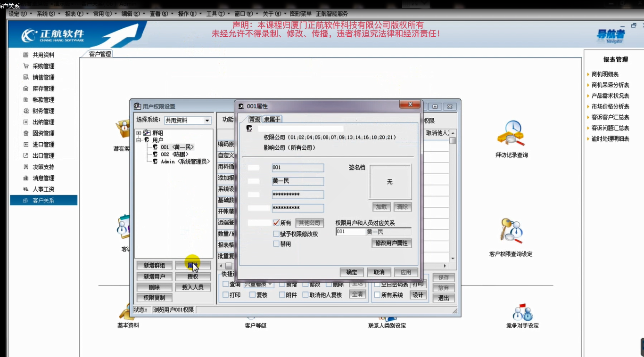This screenshot has width=644, height=357.
Task: Select user 002 in the tree
Action: 174,154
